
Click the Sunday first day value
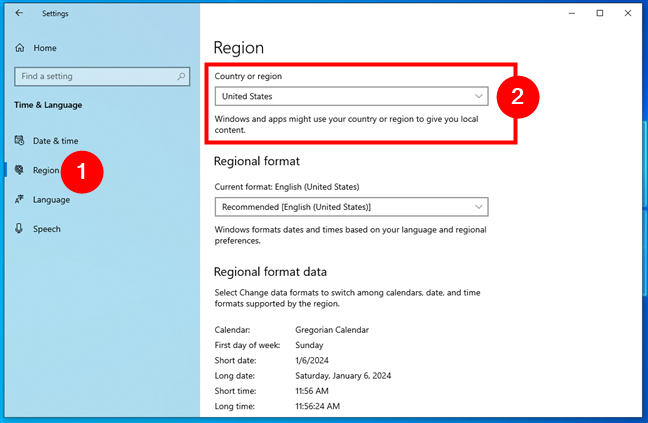[x=309, y=345]
